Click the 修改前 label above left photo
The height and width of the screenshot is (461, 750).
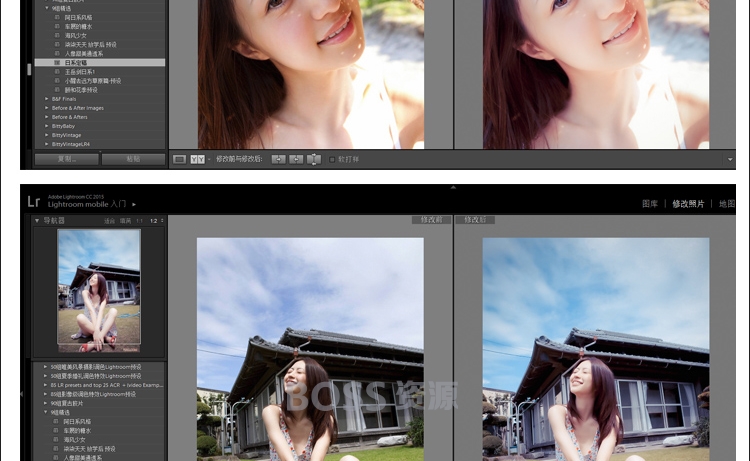tap(431, 220)
